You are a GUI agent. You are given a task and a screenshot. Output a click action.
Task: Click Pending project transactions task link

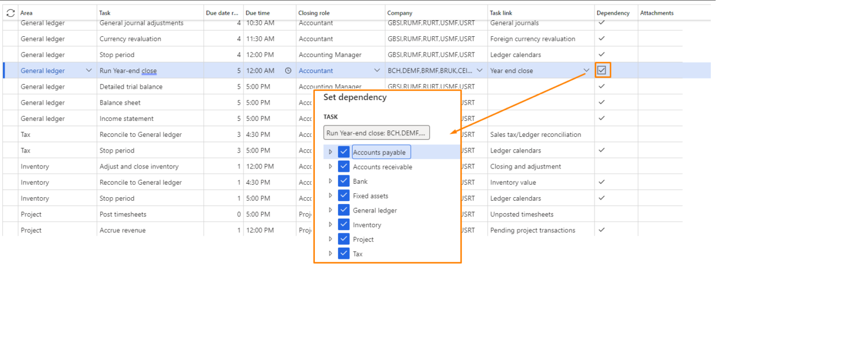(x=533, y=230)
